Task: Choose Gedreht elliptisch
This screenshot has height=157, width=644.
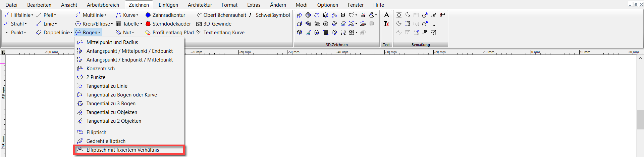Action: tap(129, 141)
